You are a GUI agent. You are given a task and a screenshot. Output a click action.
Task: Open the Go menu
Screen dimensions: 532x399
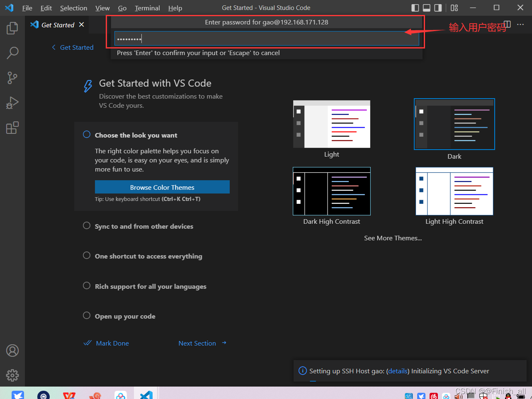[x=122, y=8]
